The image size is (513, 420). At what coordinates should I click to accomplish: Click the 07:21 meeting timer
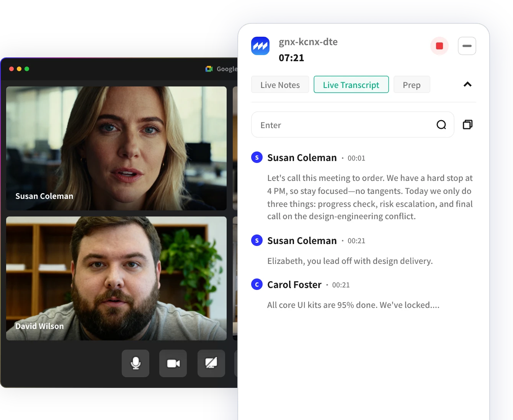[291, 58]
